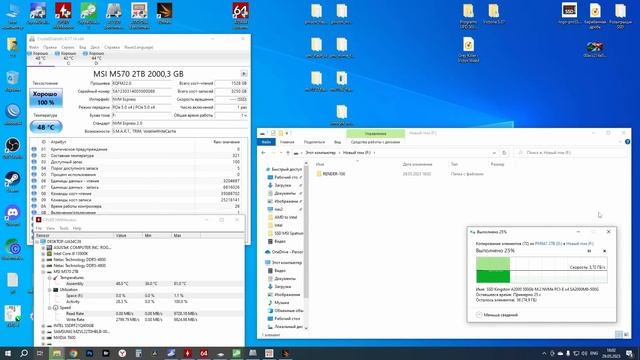640x360 pixels.
Task: Expand the Intel Core i9 13900K node
Action: (x=43, y=253)
